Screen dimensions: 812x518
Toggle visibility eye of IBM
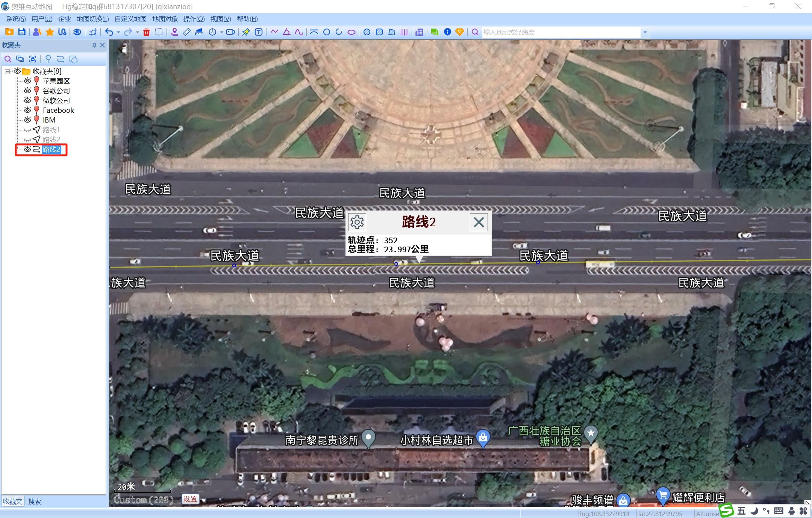click(x=27, y=120)
